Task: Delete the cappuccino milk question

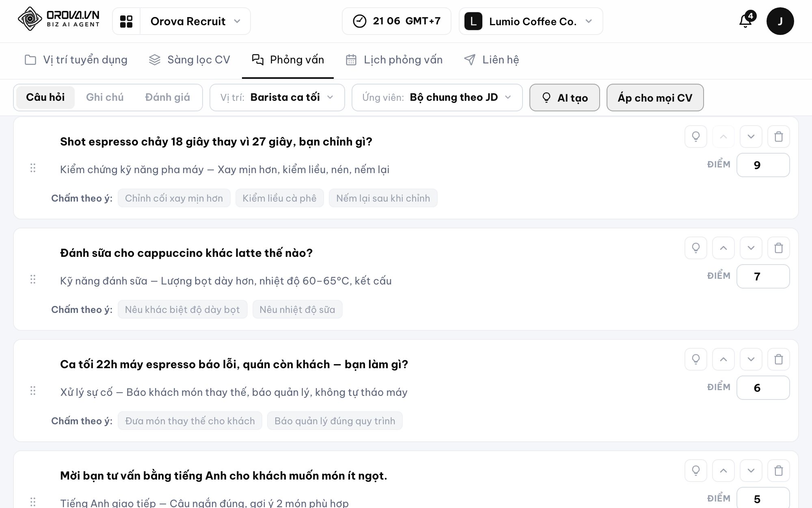Action: pyautogui.click(x=779, y=248)
